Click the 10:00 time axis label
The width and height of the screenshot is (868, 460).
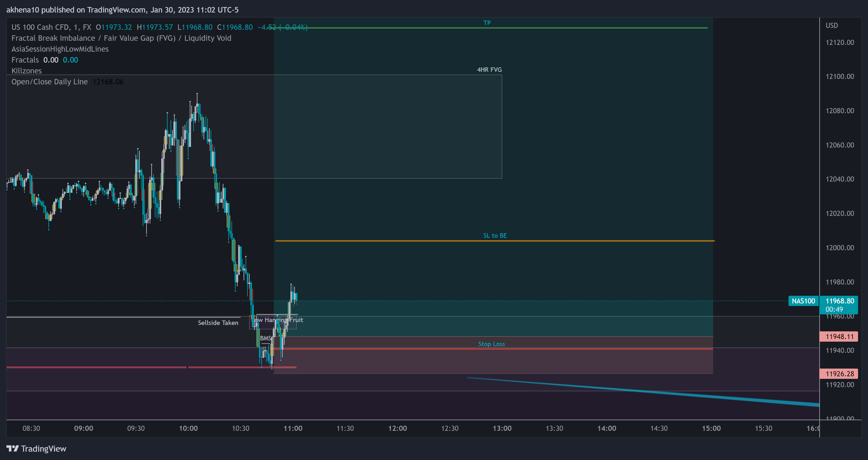click(x=188, y=428)
